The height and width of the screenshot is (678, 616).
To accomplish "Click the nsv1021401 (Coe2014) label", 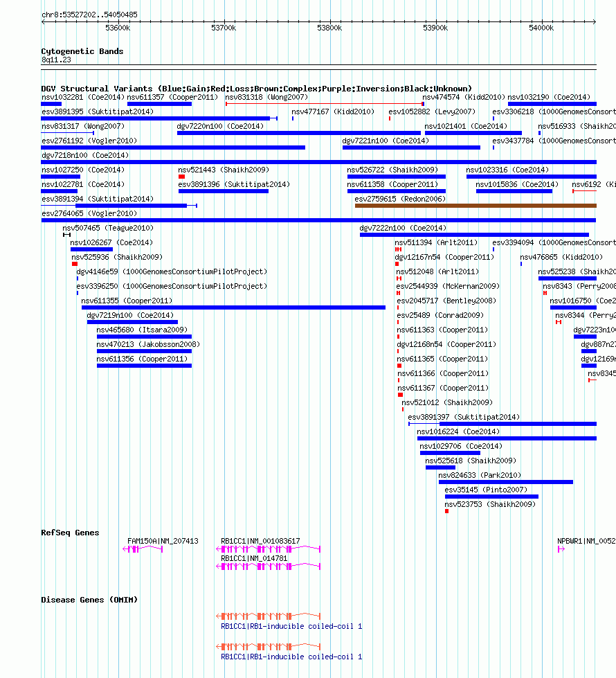I will pos(466,126).
